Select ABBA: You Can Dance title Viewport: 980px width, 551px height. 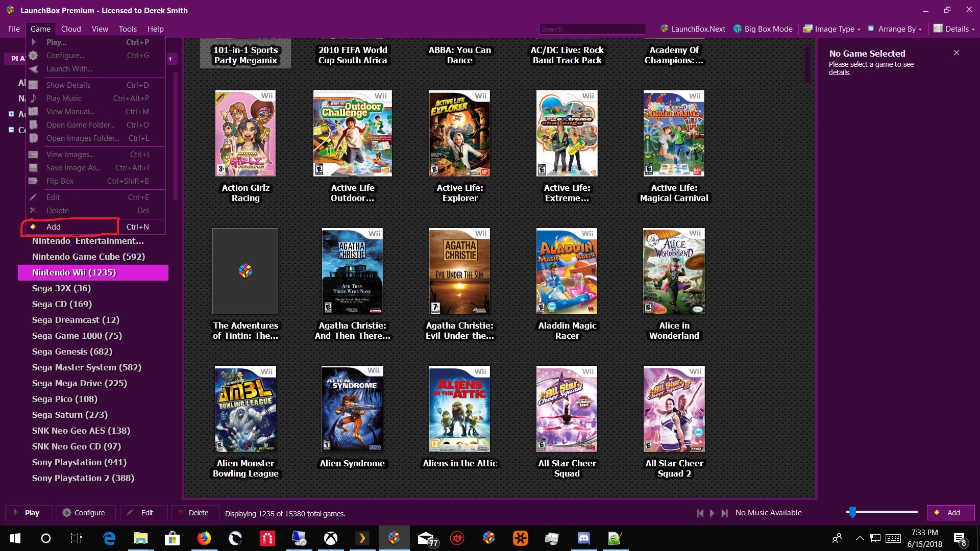[460, 55]
